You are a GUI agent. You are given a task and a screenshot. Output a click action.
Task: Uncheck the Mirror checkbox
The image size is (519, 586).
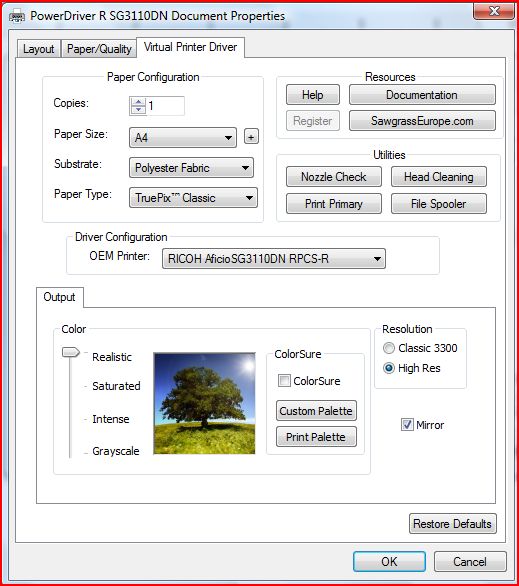(407, 425)
